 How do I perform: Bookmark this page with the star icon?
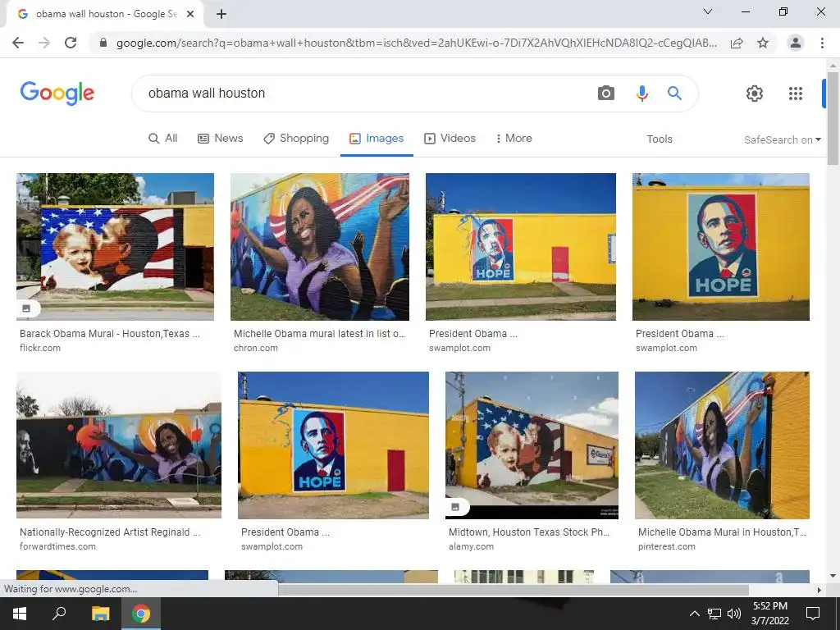point(763,43)
